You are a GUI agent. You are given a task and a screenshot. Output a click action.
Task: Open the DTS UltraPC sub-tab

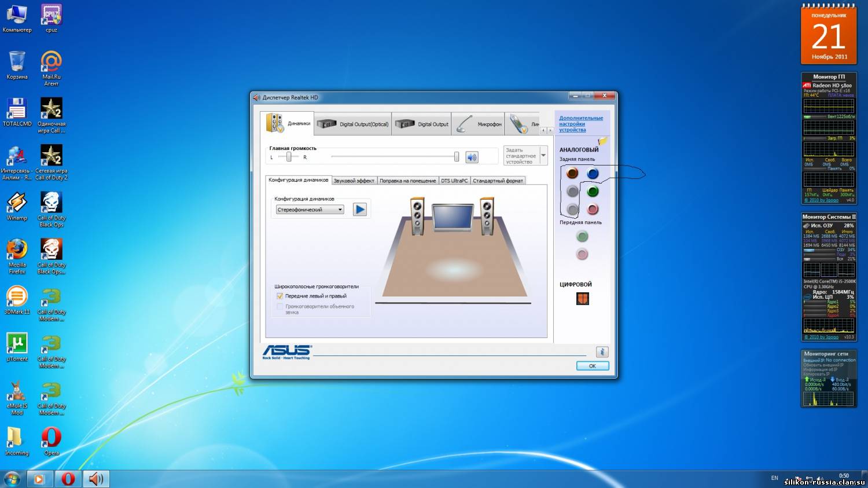454,181
